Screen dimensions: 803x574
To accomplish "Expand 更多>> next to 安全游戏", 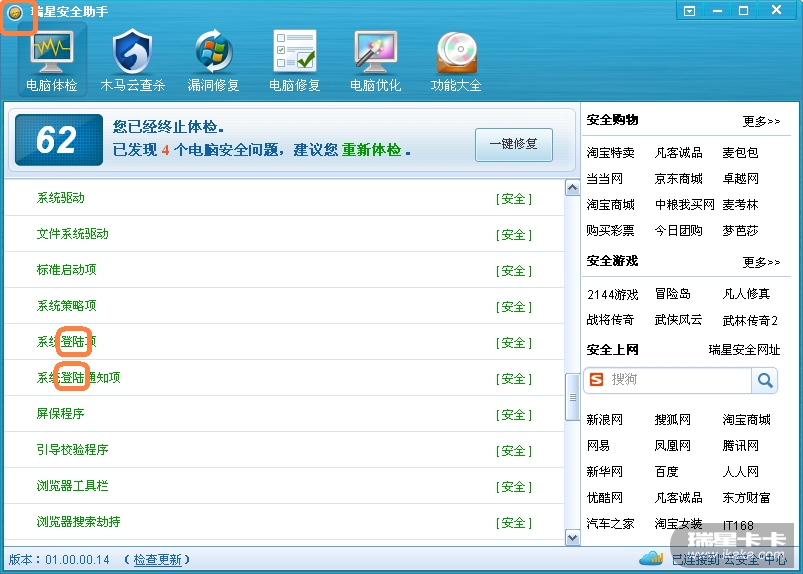I will (x=761, y=263).
